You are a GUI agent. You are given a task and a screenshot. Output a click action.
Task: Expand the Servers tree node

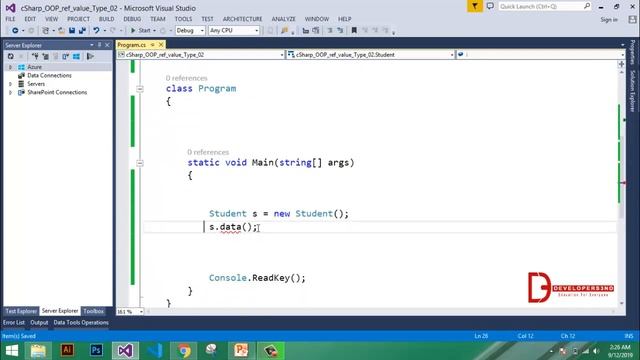click(10, 84)
